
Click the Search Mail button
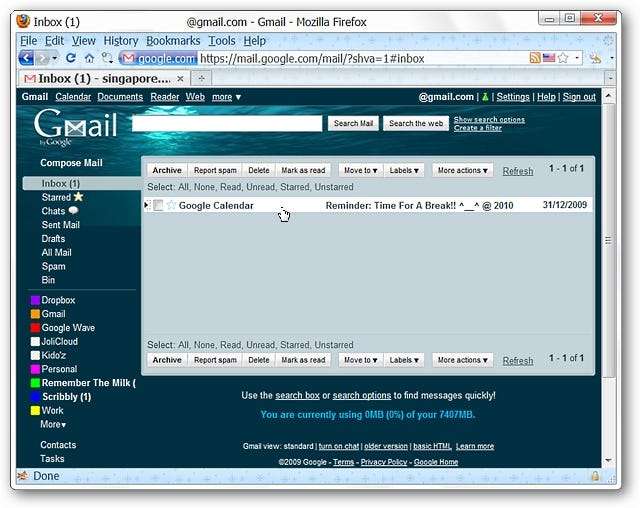tap(353, 123)
